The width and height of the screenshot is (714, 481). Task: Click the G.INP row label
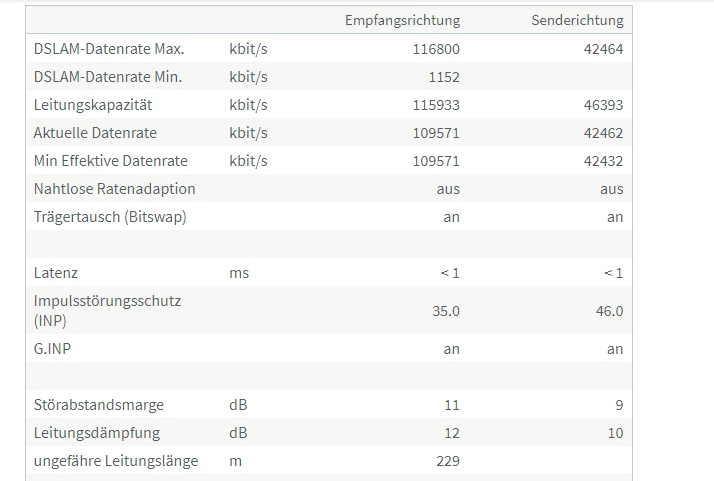[x=52, y=348]
